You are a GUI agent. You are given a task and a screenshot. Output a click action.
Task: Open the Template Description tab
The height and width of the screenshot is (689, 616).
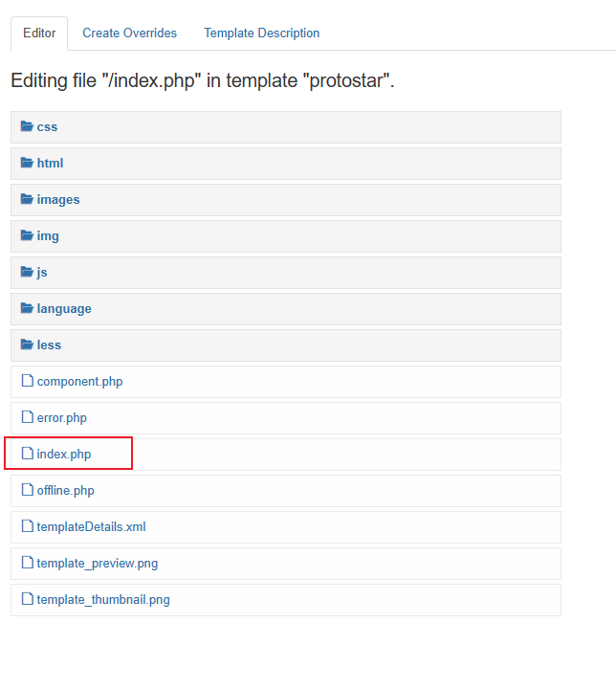pyautogui.click(x=261, y=33)
